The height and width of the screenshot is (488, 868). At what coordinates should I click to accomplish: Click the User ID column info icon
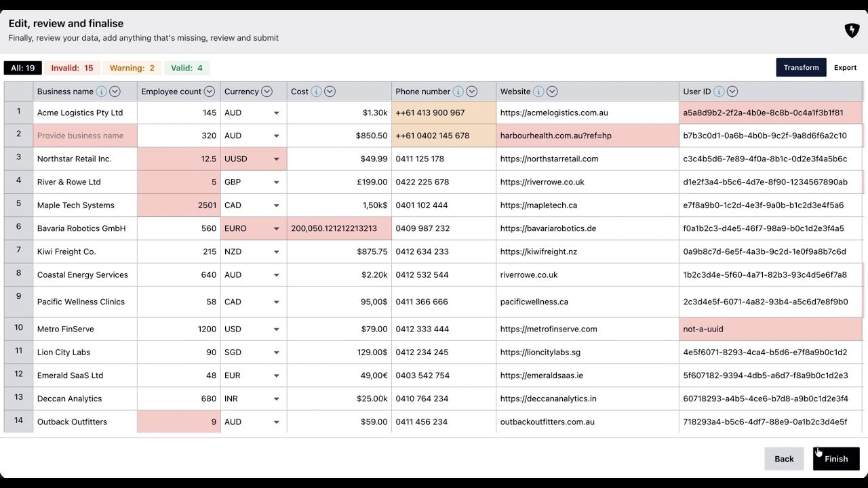click(x=720, y=91)
